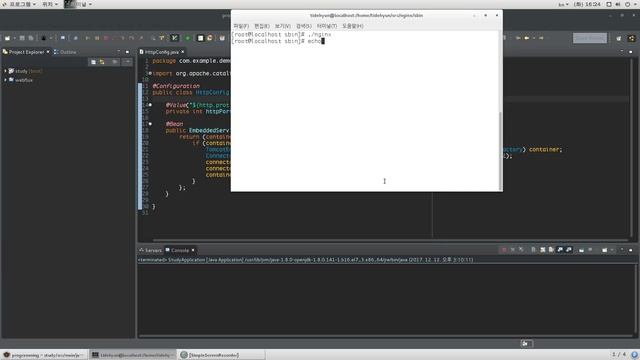Select the study project in the tree

click(25, 71)
